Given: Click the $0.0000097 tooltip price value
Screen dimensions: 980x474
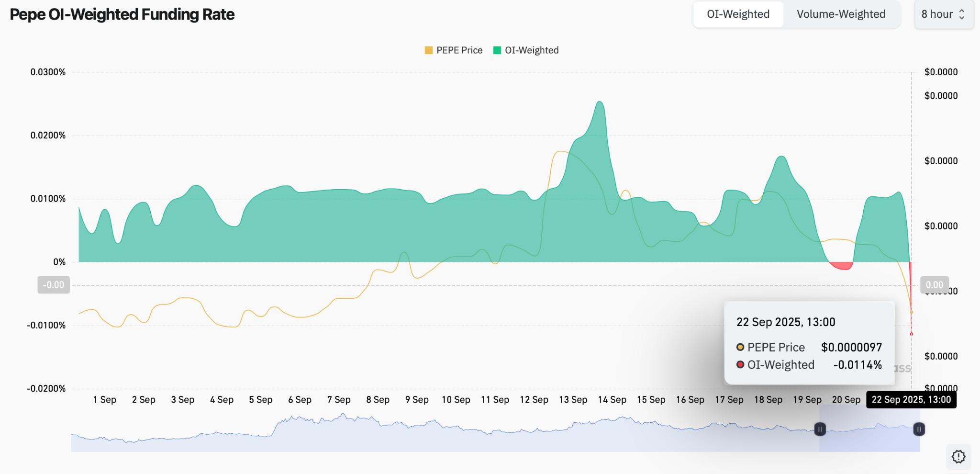Looking at the screenshot, I should coord(851,347).
